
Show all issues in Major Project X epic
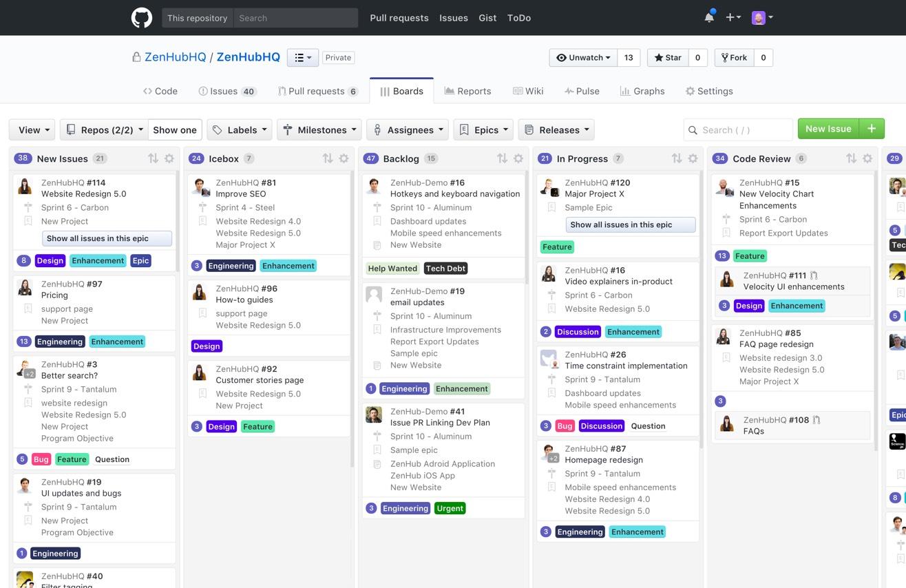point(631,224)
